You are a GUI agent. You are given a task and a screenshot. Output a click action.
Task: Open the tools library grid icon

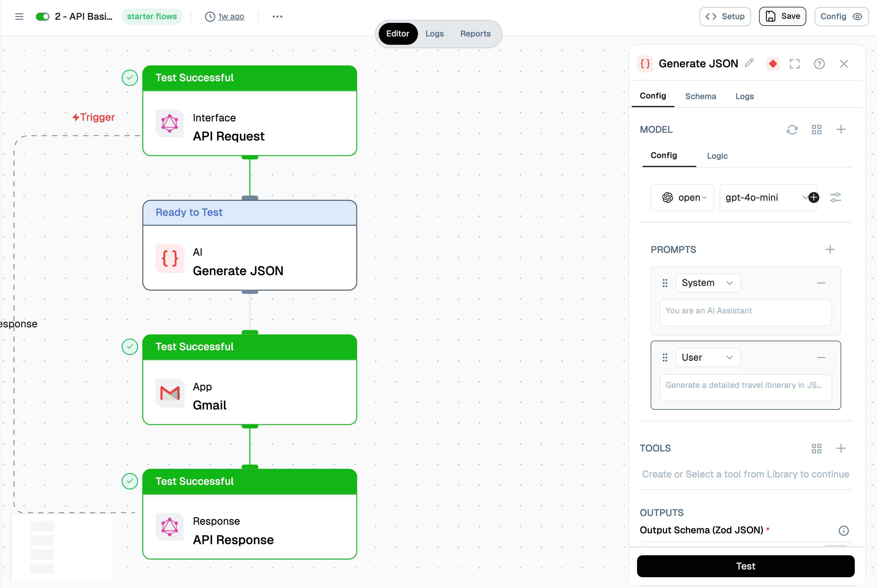click(x=816, y=448)
